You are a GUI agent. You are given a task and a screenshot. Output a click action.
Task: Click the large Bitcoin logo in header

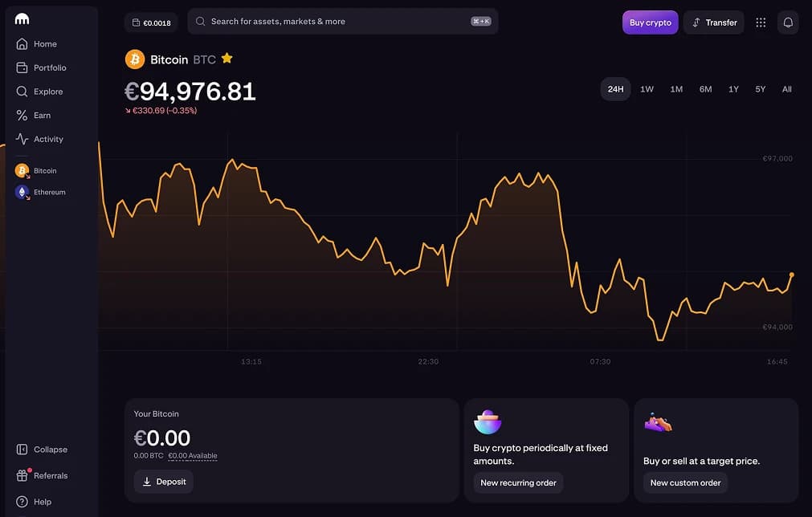tap(135, 59)
